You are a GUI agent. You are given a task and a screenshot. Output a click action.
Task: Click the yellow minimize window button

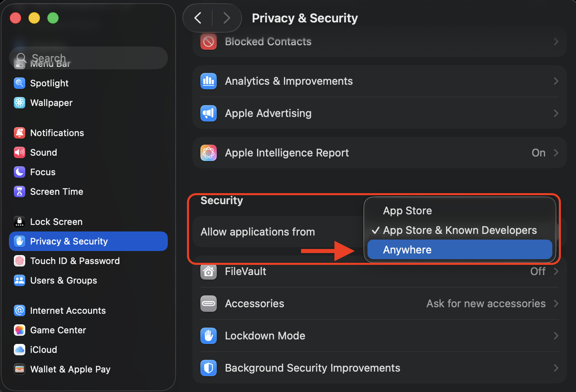point(34,18)
